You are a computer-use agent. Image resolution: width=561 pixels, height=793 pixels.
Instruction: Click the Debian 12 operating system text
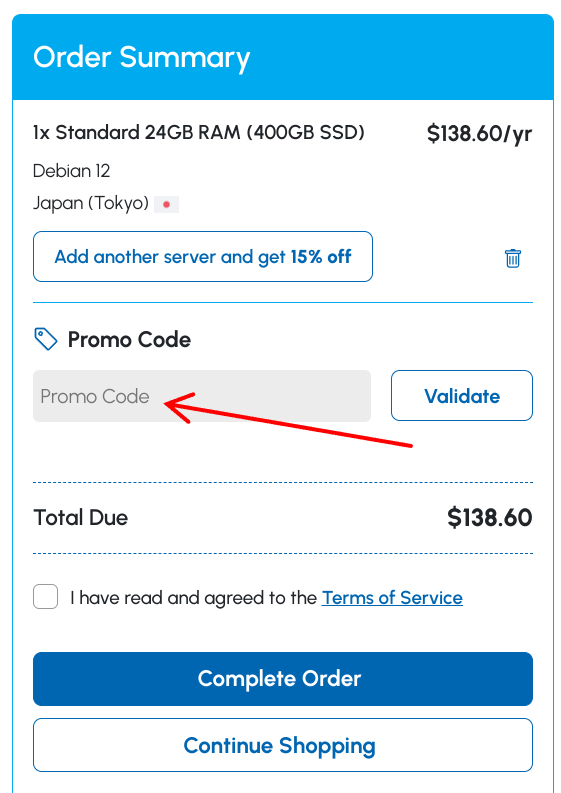pos(71,171)
